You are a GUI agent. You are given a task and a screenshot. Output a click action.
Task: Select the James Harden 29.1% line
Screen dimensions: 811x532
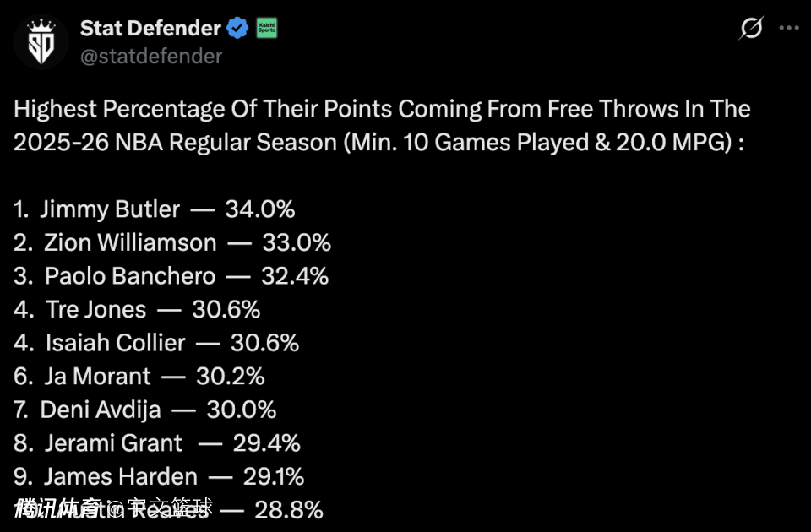tap(159, 476)
